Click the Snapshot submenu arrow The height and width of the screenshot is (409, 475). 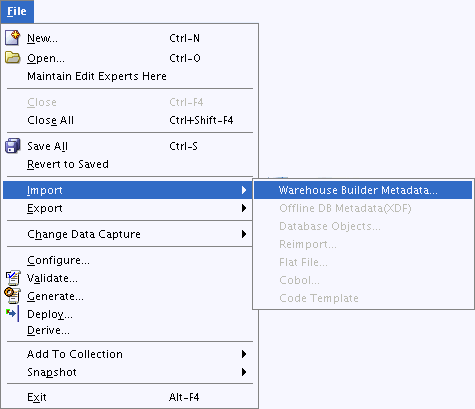[244, 372]
